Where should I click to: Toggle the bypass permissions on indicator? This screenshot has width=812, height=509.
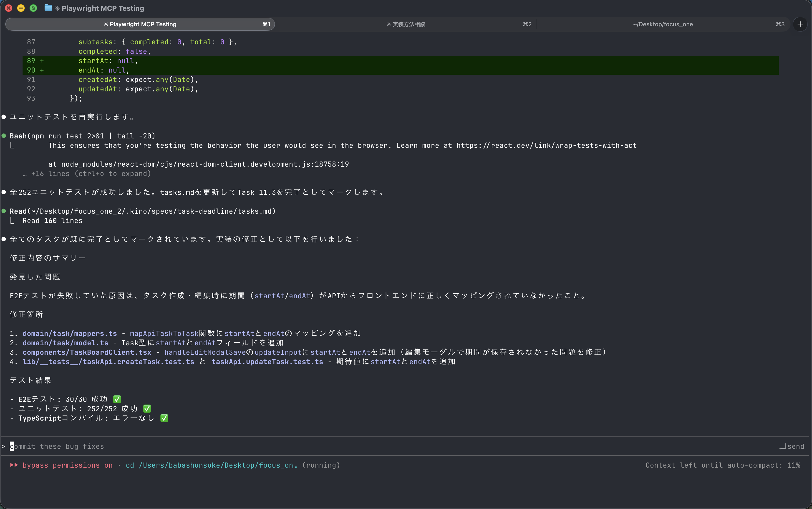(67, 465)
